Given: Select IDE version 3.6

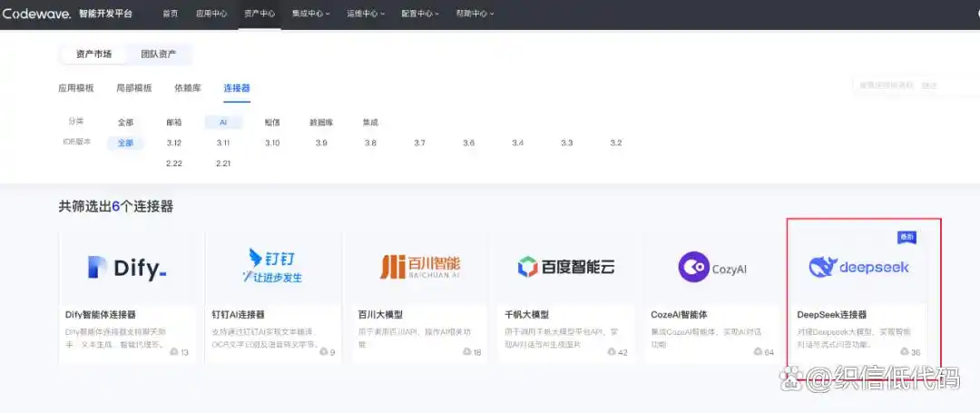Looking at the screenshot, I should 469,143.
